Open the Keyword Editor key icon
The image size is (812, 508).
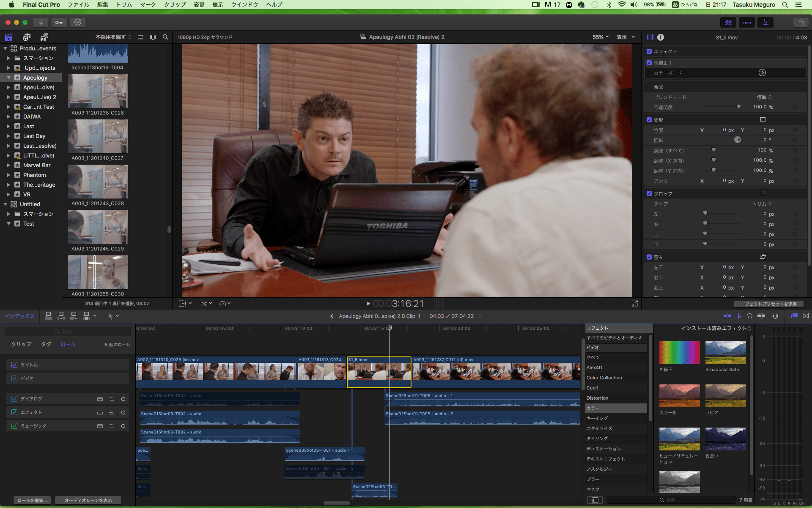click(x=59, y=22)
